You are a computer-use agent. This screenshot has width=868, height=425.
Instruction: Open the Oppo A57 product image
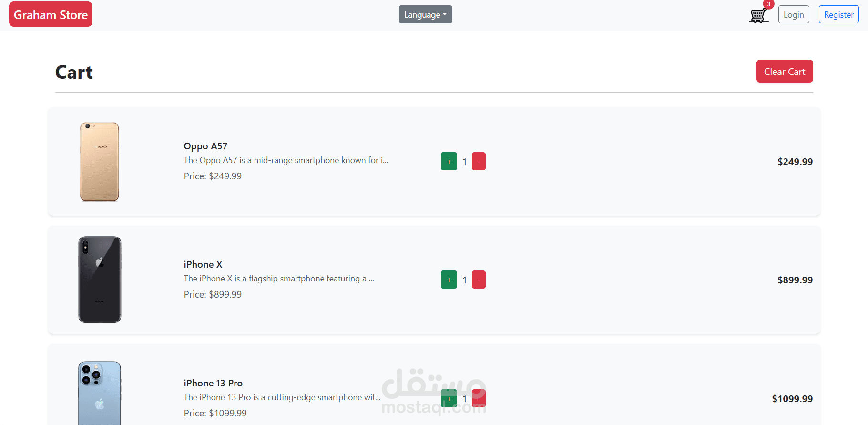(99, 162)
